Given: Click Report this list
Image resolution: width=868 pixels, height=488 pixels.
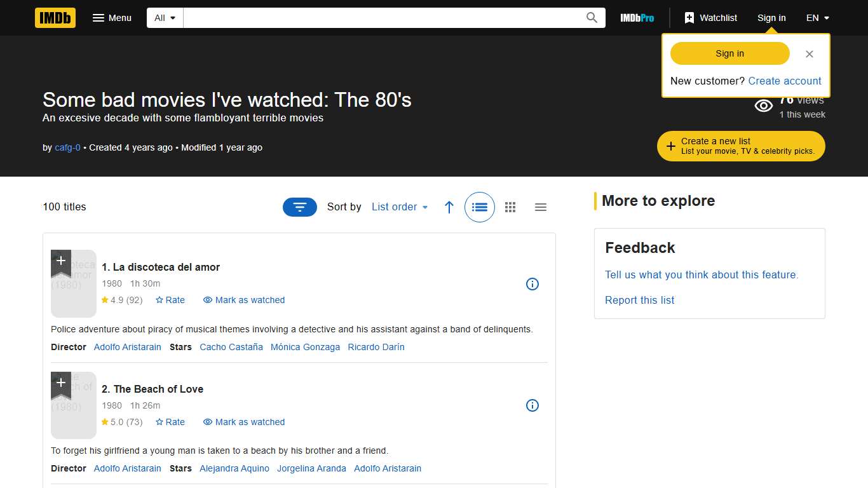Looking at the screenshot, I should pos(639,300).
